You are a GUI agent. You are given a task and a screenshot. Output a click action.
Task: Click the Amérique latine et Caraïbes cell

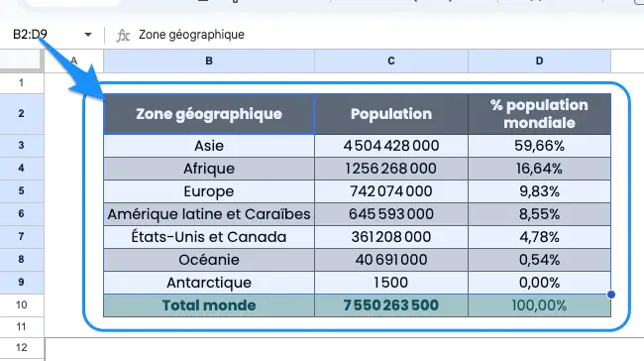coord(209,214)
